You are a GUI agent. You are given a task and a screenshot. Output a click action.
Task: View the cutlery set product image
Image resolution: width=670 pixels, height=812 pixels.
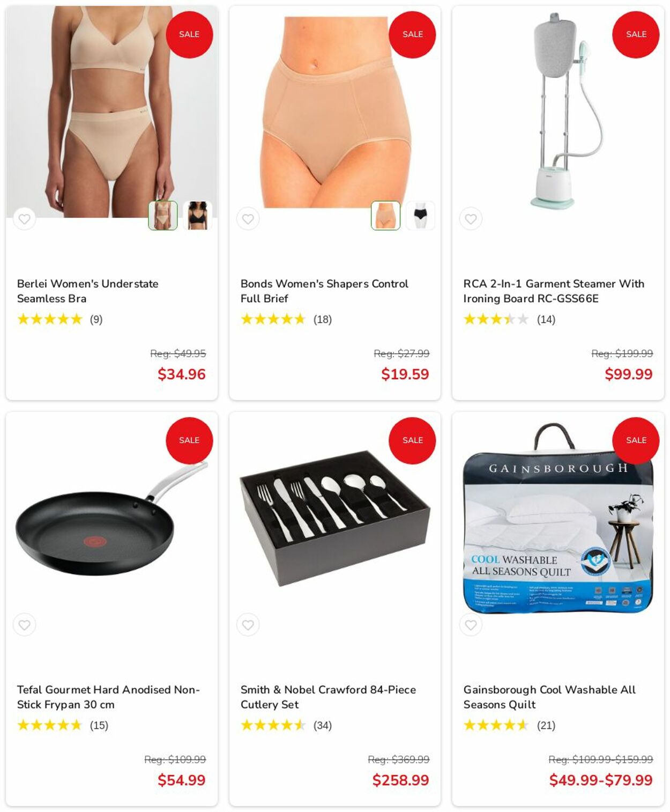tap(335, 519)
